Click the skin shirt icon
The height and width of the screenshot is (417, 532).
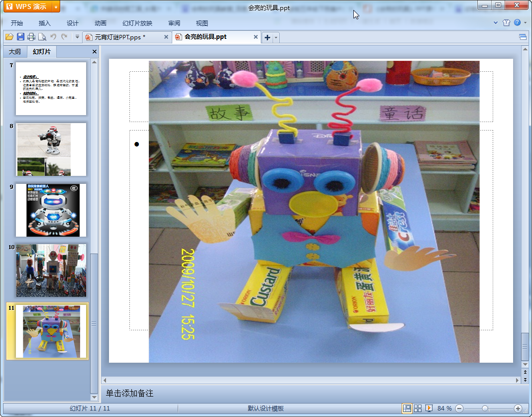(x=506, y=23)
